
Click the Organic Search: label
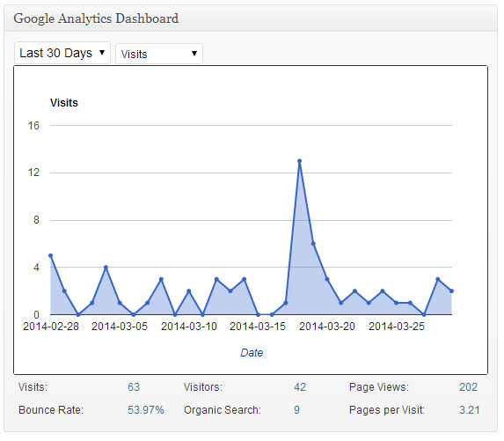(223, 410)
